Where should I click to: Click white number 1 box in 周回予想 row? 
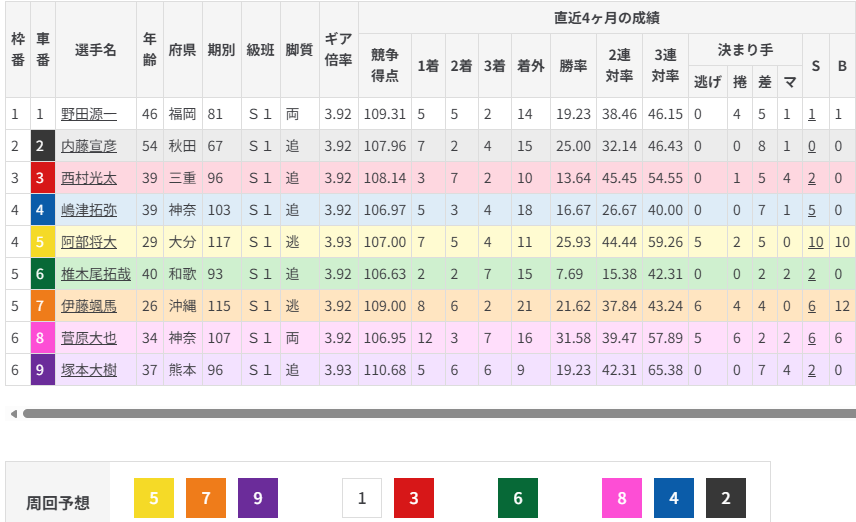[362, 498]
